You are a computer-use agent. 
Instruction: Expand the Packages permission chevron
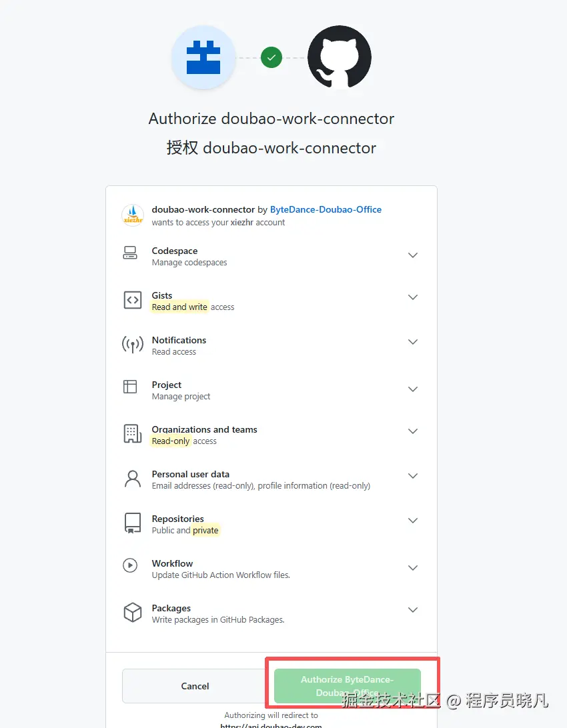click(412, 609)
